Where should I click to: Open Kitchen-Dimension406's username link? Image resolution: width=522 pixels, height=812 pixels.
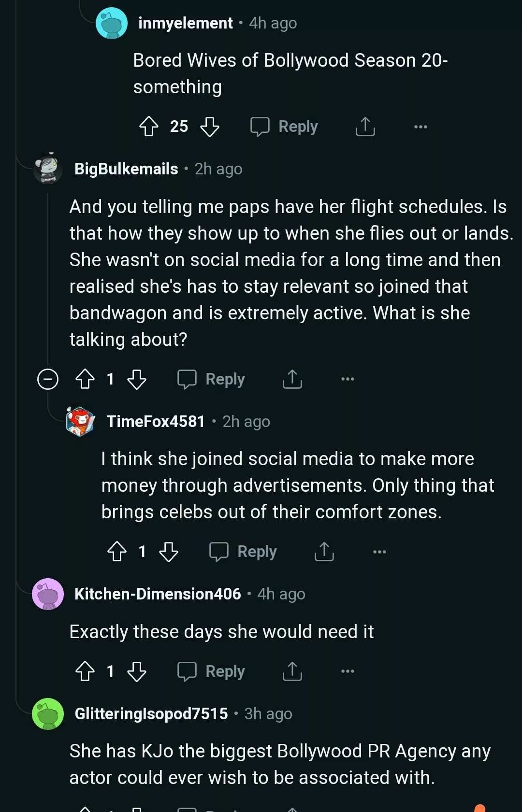point(158,594)
